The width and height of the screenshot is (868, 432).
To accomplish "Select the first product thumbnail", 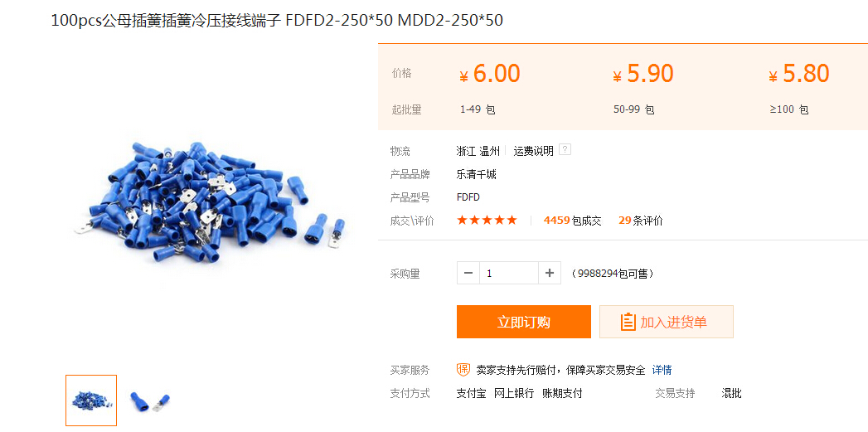I will coord(91,400).
